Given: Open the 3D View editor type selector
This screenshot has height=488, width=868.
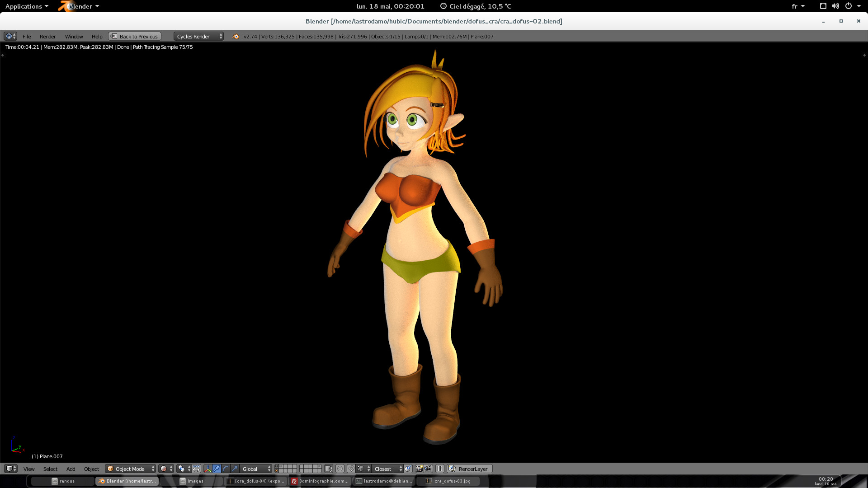Looking at the screenshot, I should [x=10, y=469].
